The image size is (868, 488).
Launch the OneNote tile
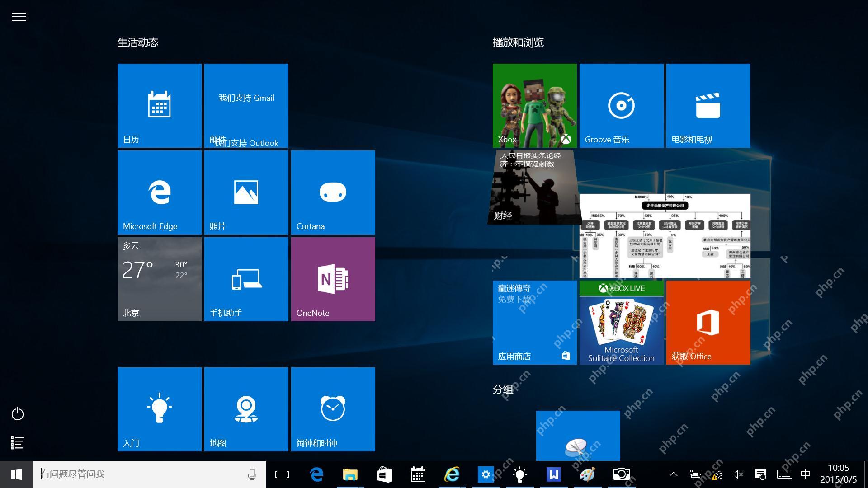(x=333, y=279)
